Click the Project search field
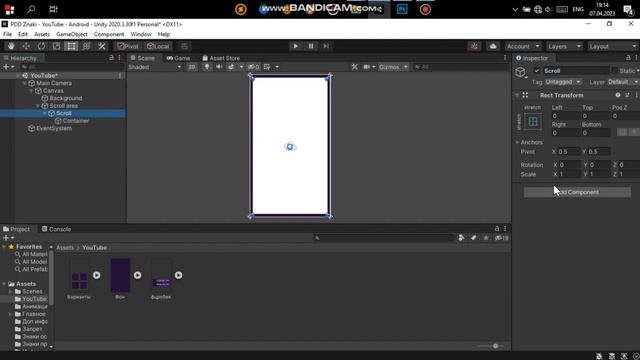The image size is (640, 360). pos(384,238)
